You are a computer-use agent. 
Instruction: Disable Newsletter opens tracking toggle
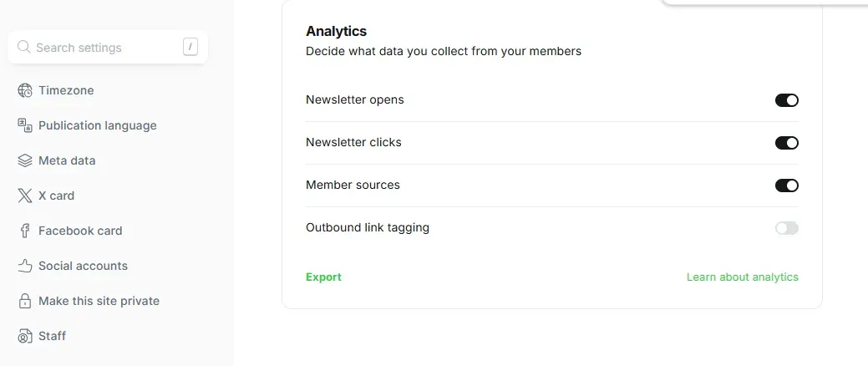click(787, 100)
